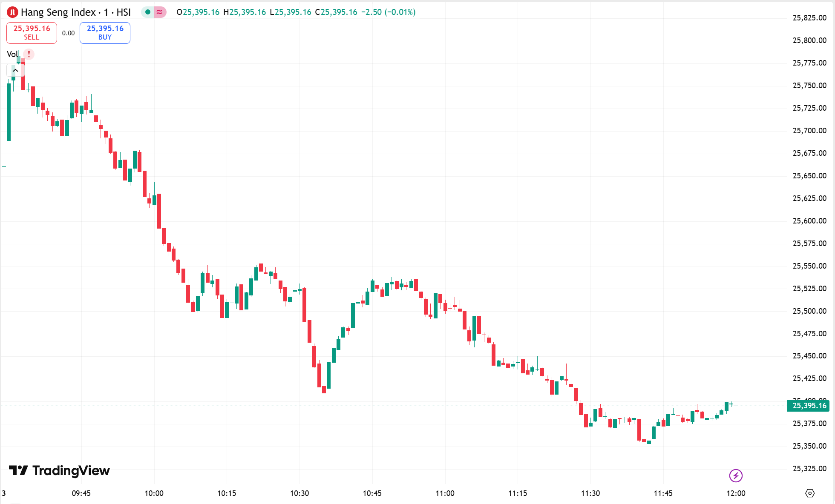The height and width of the screenshot is (504, 835).
Task: Click the 12:00 time axis label
Action: [x=736, y=493]
